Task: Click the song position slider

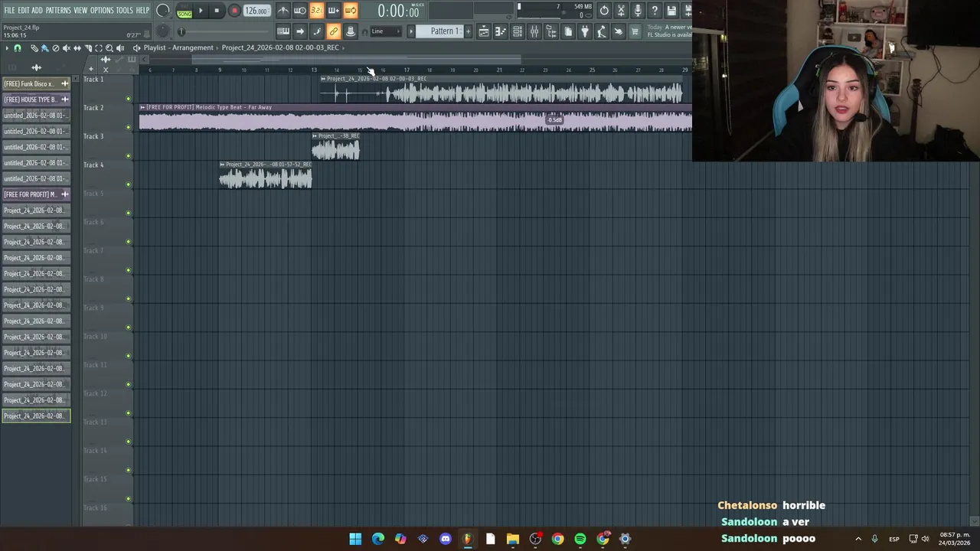Action: point(224,31)
